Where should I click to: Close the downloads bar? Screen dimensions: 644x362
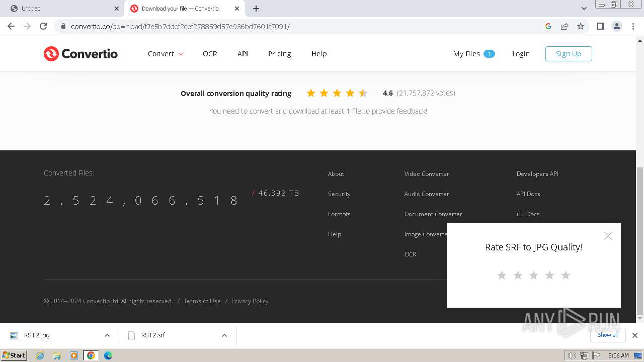(635, 335)
